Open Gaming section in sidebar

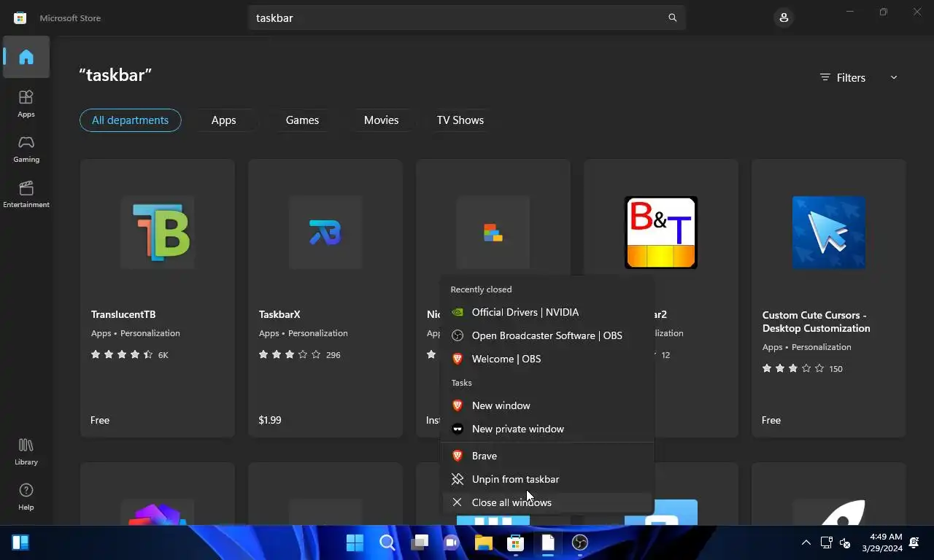coord(26,149)
